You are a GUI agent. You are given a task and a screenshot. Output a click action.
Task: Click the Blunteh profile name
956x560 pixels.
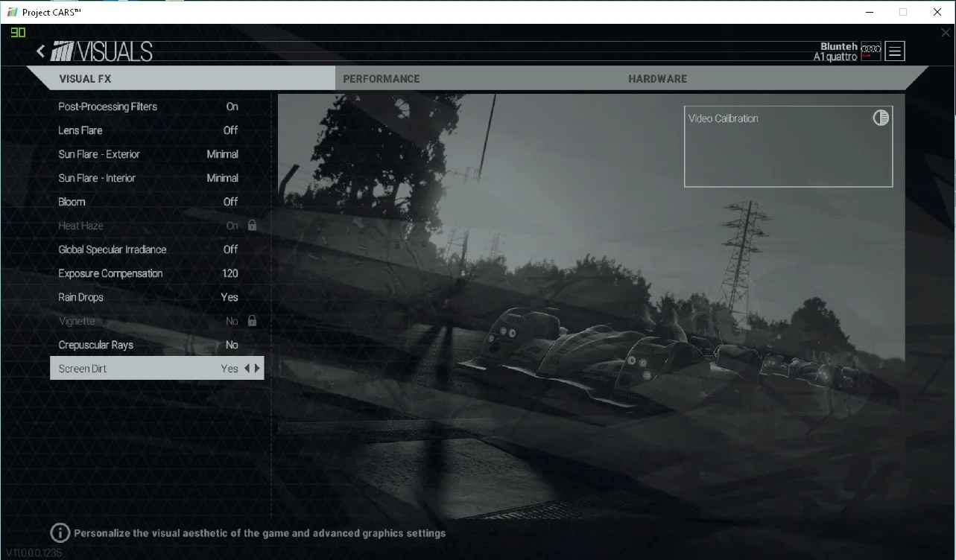pyautogui.click(x=839, y=46)
